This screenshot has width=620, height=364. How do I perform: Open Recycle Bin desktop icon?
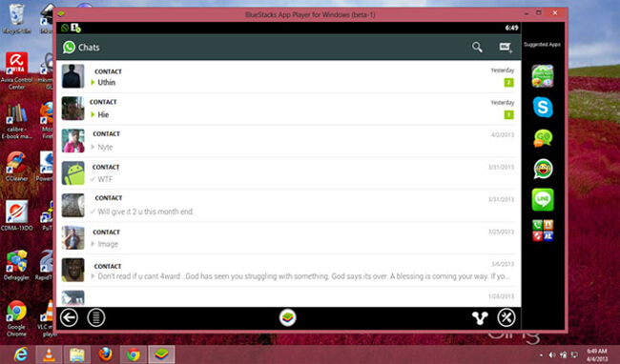(16, 18)
